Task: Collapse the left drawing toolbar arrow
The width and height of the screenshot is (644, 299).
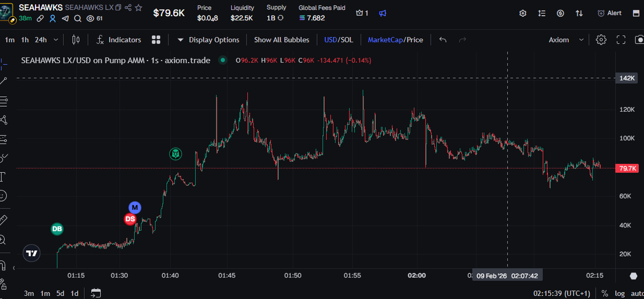Action: point(14,267)
